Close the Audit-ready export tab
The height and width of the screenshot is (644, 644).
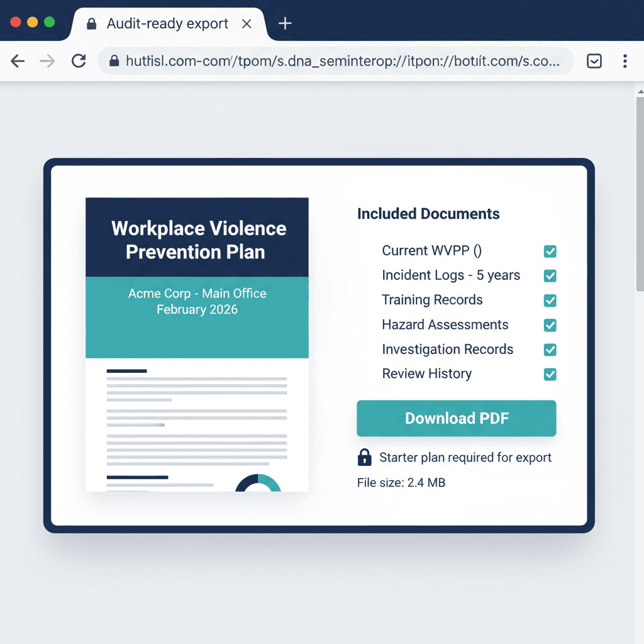247,24
